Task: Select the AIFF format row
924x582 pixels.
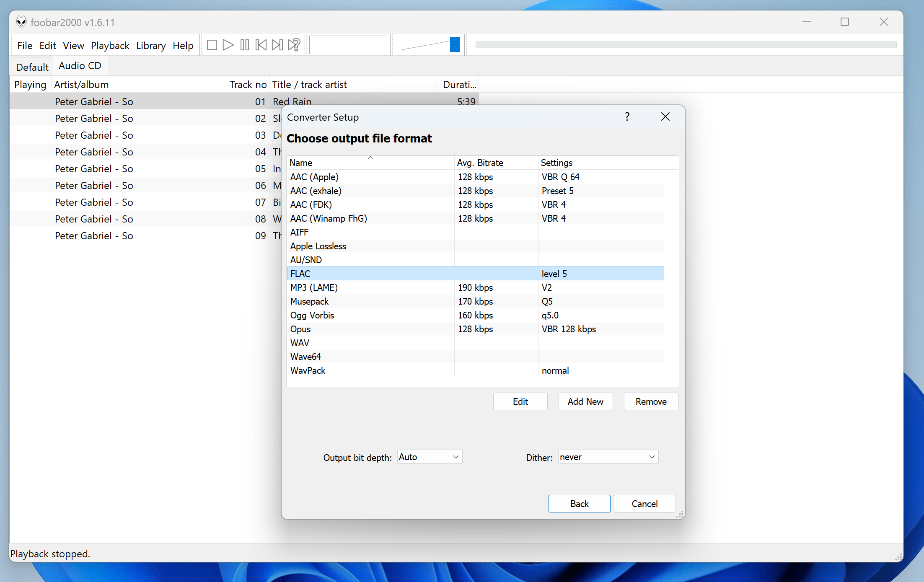Action: pyautogui.click(x=475, y=232)
